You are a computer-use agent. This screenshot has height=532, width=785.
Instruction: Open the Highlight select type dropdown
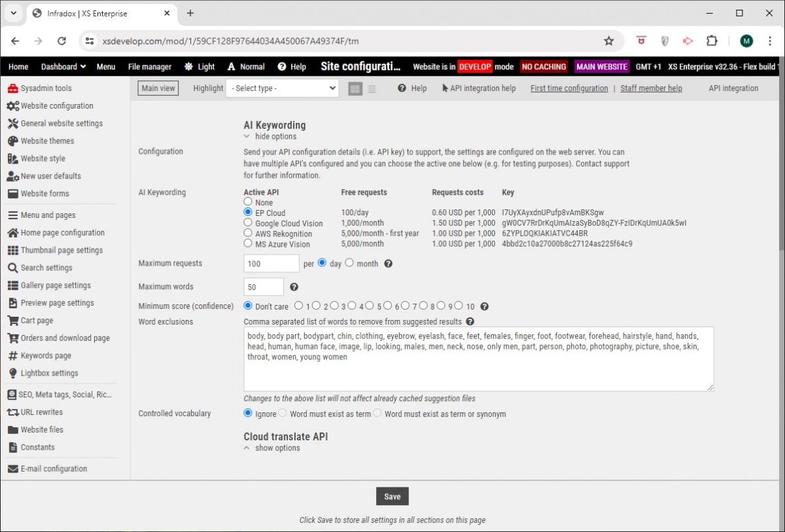[x=282, y=88]
